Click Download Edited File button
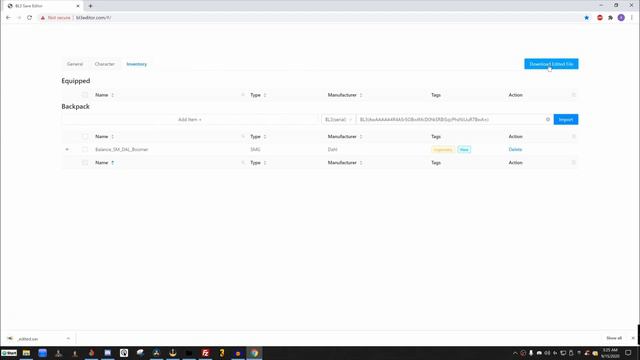The image size is (640, 360). coord(551,64)
